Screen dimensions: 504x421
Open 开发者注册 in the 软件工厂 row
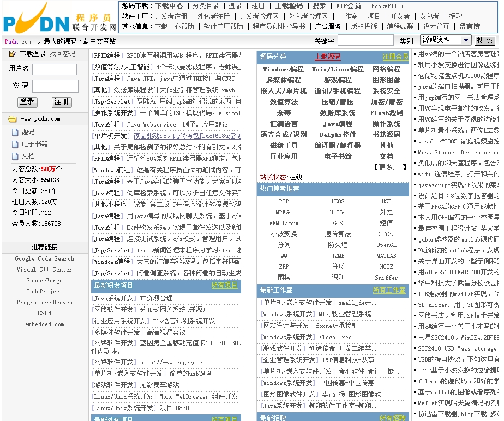pos(171,16)
